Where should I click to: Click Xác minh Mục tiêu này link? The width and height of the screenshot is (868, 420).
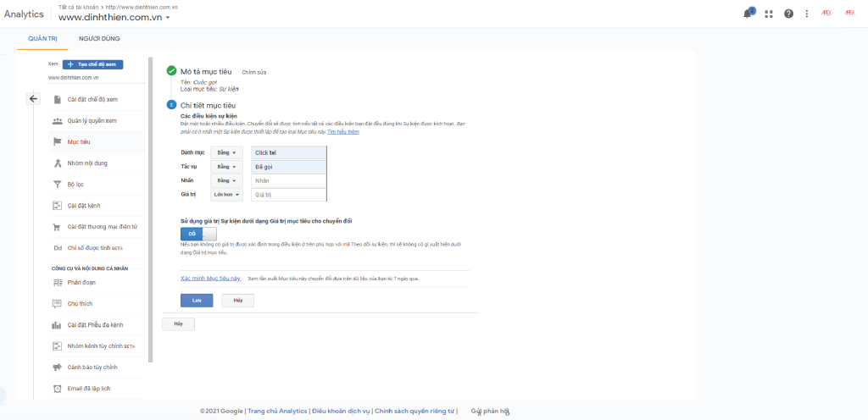click(211, 278)
